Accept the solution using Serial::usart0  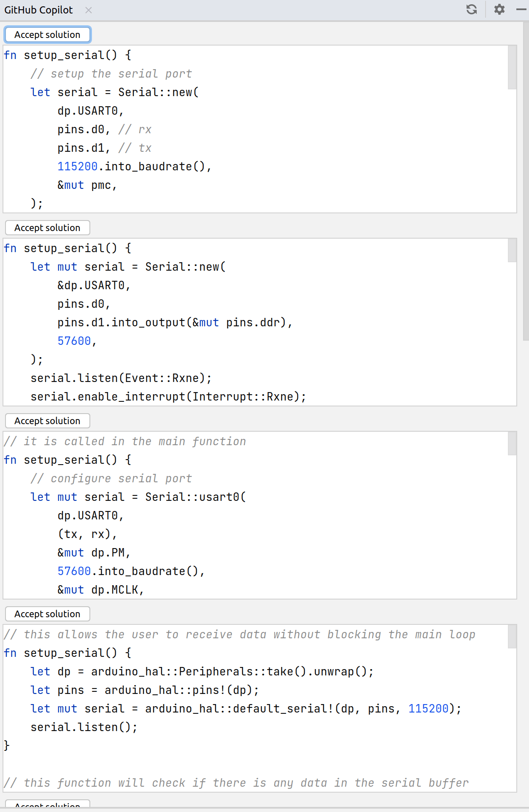point(47,421)
